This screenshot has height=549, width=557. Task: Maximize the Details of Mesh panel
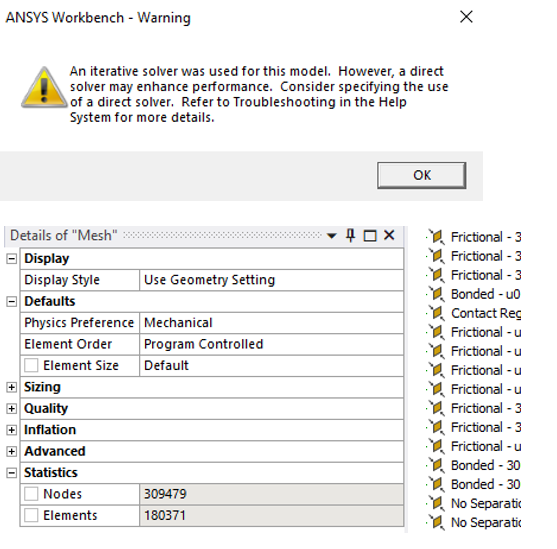pos(370,236)
